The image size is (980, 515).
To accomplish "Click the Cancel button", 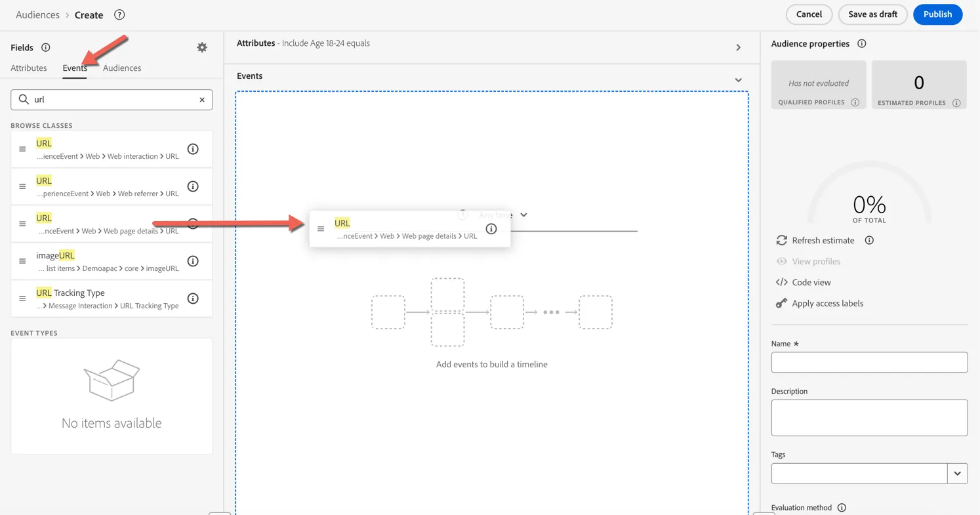I will point(809,14).
